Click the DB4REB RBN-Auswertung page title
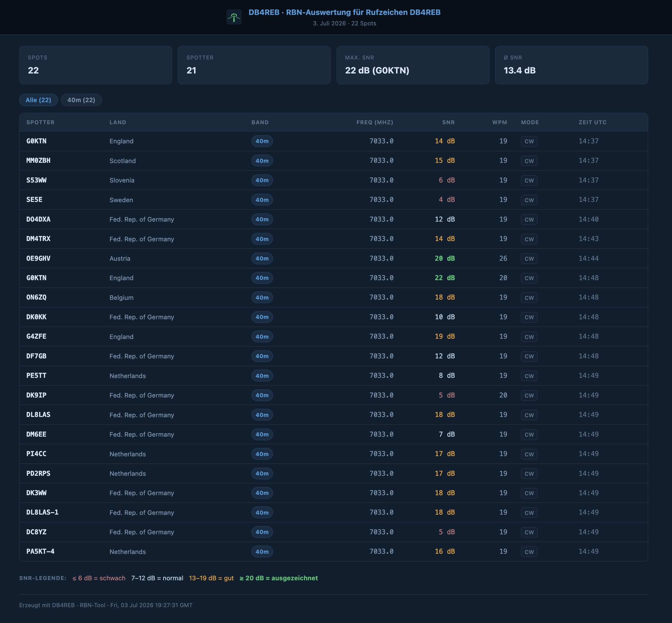The height and width of the screenshot is (623, 672). tap(344, 12)
